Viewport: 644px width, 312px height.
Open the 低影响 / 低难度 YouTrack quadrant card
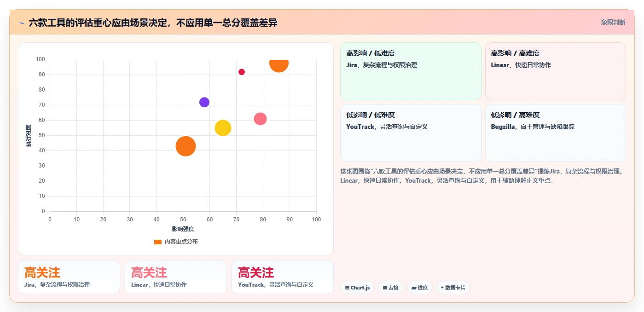(411, 133)
